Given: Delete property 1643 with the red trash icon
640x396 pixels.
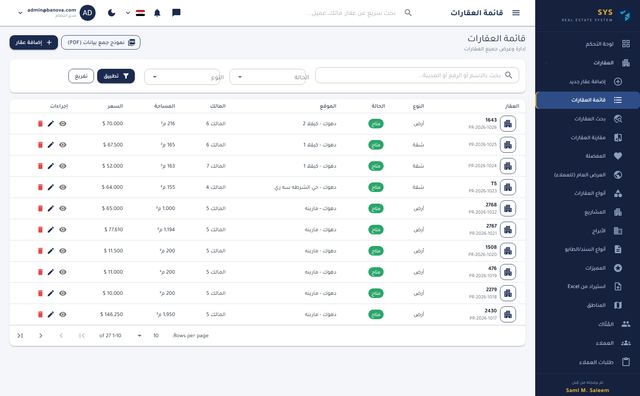Looking at the screenshot, I should [40, 123].
